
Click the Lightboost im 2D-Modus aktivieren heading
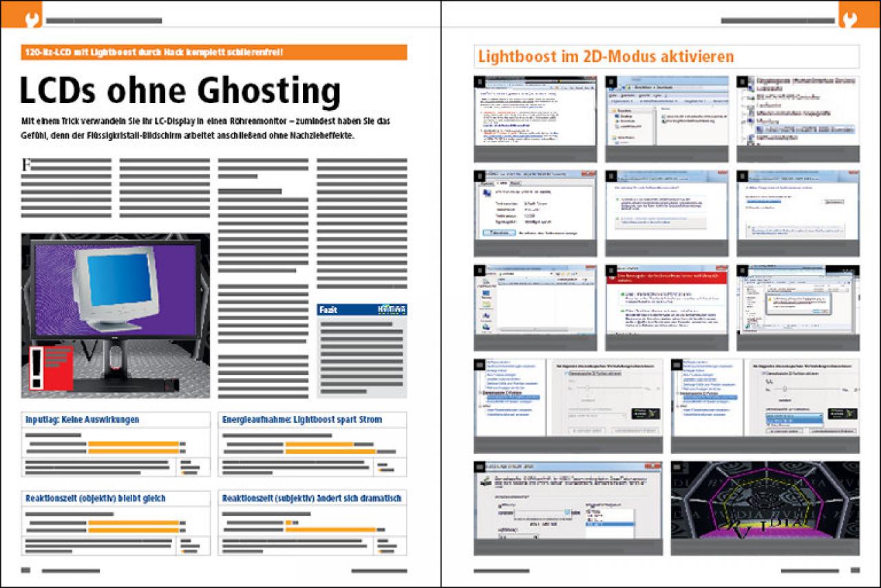(x=606, y=56)
